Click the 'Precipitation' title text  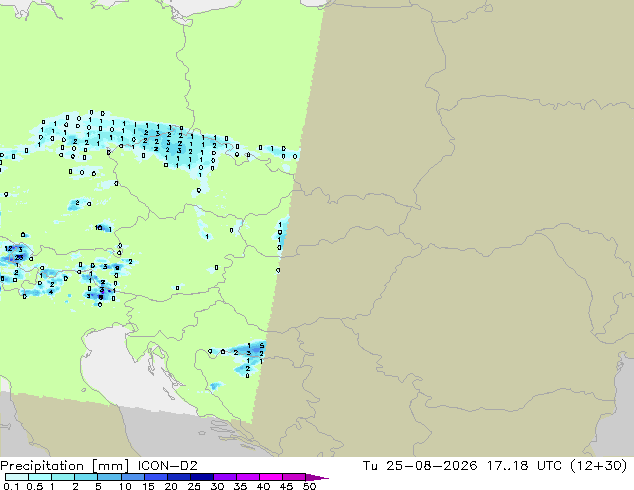click(x=42, y=466)
